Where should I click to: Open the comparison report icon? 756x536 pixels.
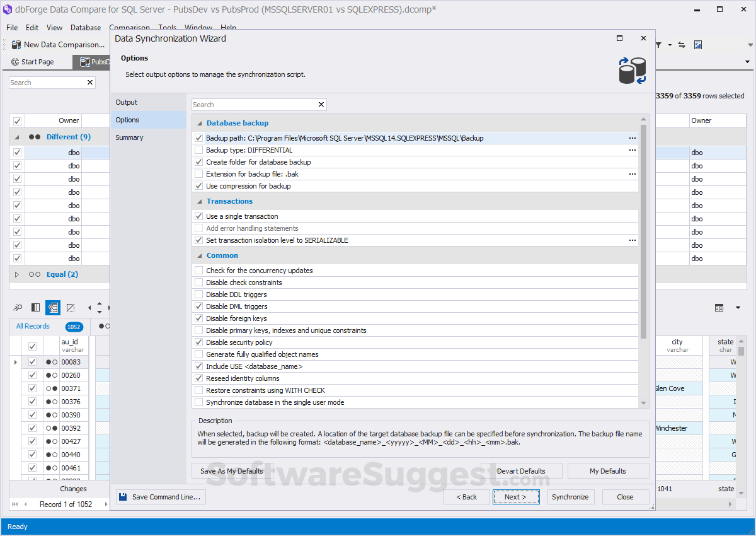point(698,44)
